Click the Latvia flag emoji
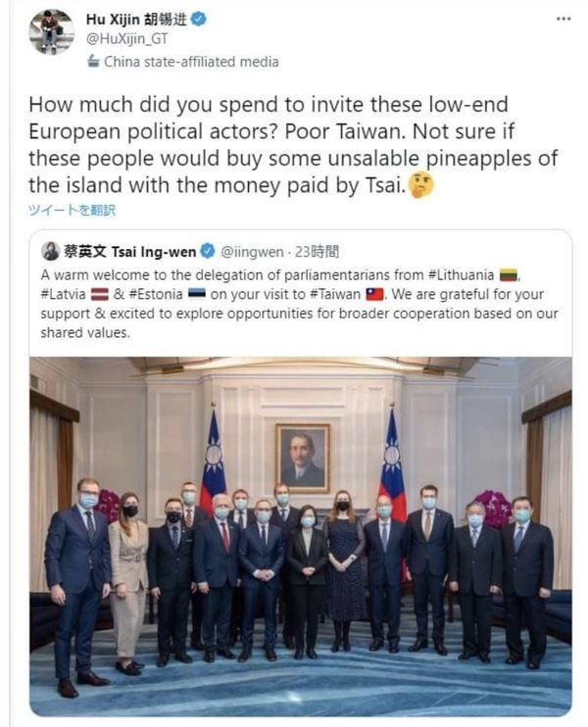 99,294
